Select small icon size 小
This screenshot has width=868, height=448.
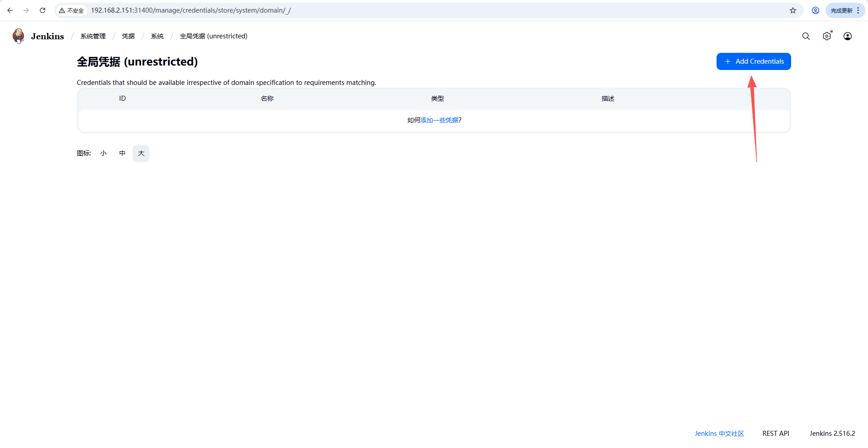[x=104, y=154]
